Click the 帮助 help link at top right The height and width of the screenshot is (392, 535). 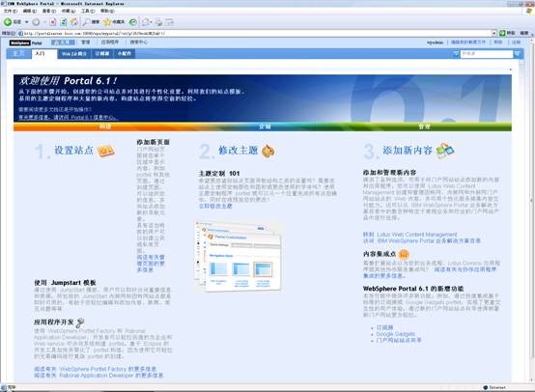tap(498, 42)
